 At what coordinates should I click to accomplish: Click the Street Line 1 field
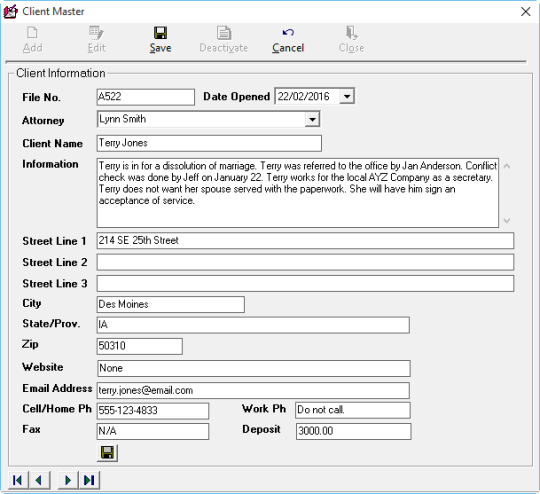point(305,240)
